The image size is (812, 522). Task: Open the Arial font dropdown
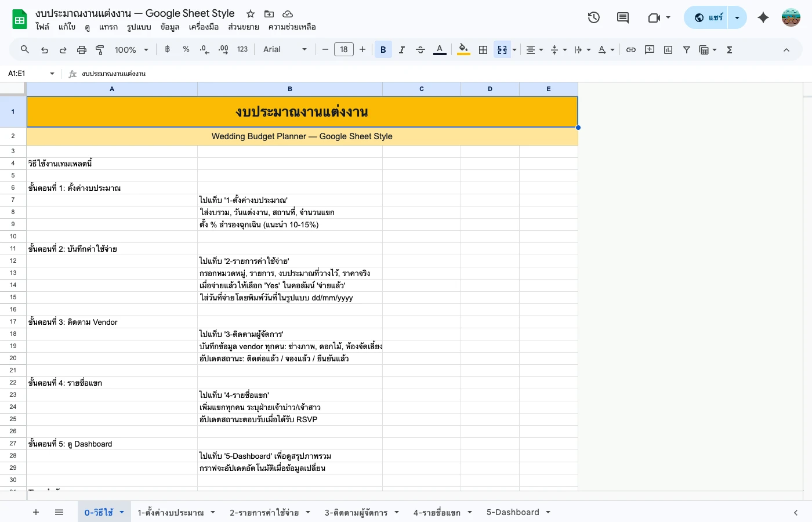coord(284,49)
